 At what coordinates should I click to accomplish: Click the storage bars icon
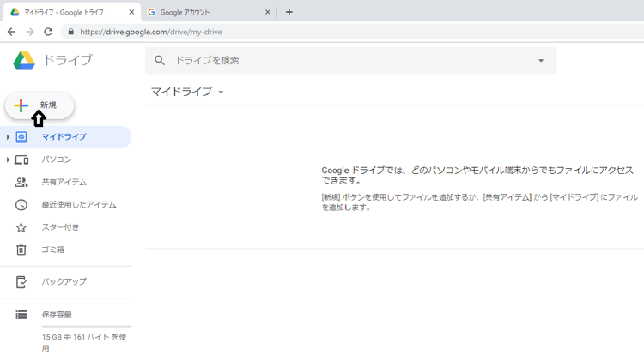(21, 315)
